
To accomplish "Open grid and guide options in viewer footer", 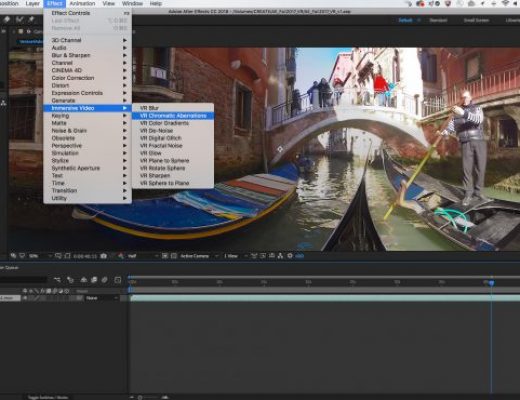I will coord(58,256).
